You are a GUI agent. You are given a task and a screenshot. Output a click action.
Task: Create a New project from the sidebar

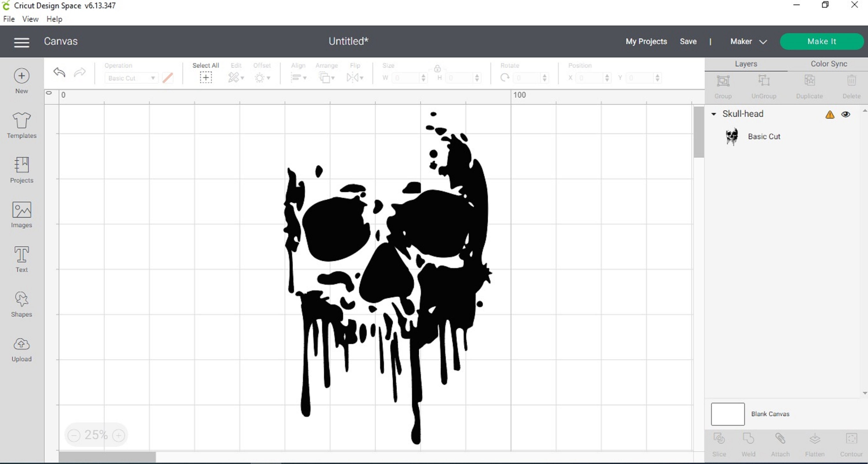(x=21, y=80)
